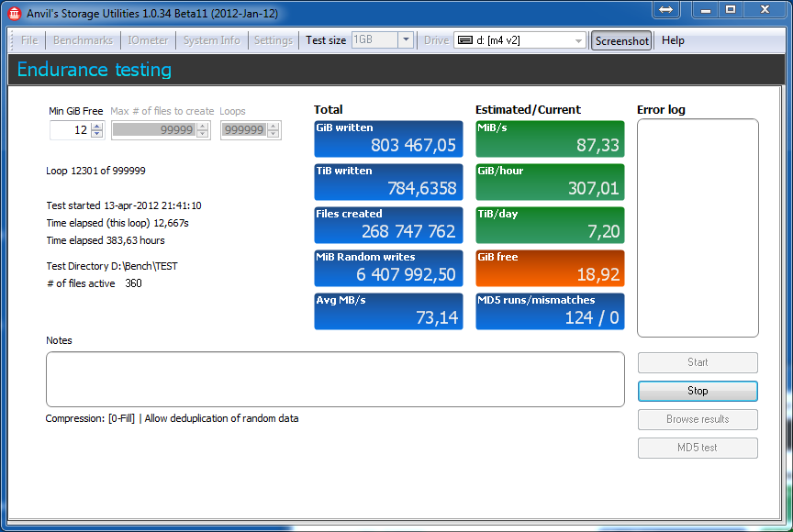Click the MD5 runs/mismatches tile
The width and height of the screenshot is (793, 532).
point(550,311)
